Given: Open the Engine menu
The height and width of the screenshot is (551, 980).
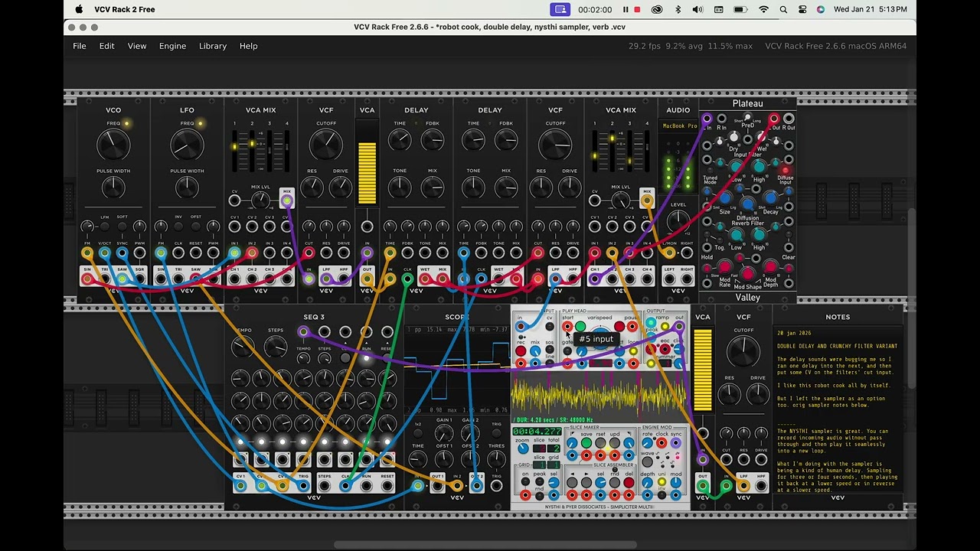Looking at the screenshot, I should [x=172, y=46].
